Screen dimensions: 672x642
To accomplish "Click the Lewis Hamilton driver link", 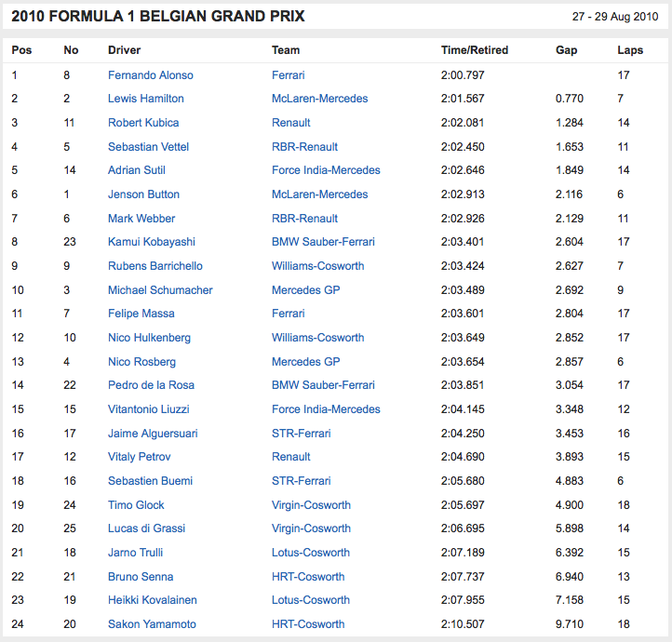I will tap(145, 99).
